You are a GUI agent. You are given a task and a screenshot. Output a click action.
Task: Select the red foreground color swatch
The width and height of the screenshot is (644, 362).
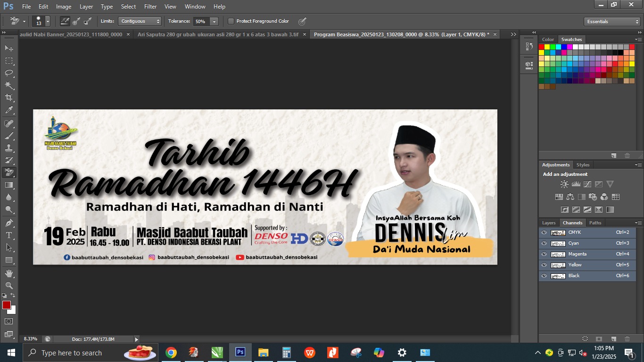tap(7, 305)
